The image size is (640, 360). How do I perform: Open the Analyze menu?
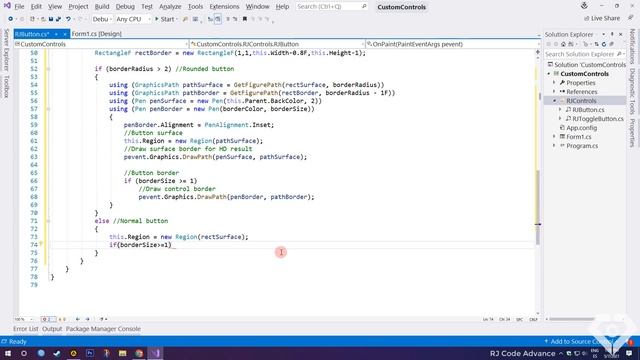pos(170,7)
